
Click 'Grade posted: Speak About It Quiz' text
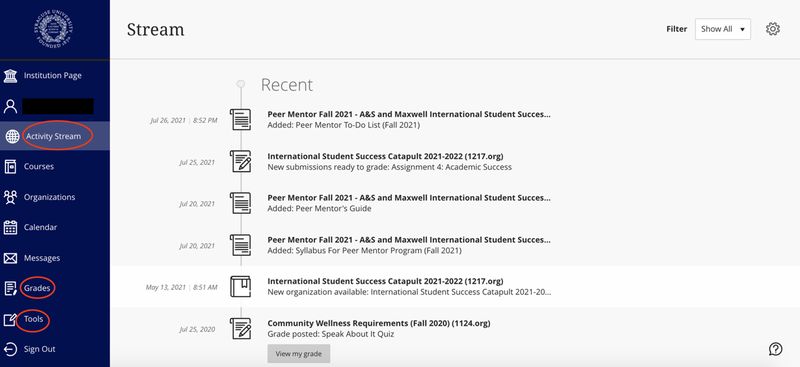click(331, 334)
